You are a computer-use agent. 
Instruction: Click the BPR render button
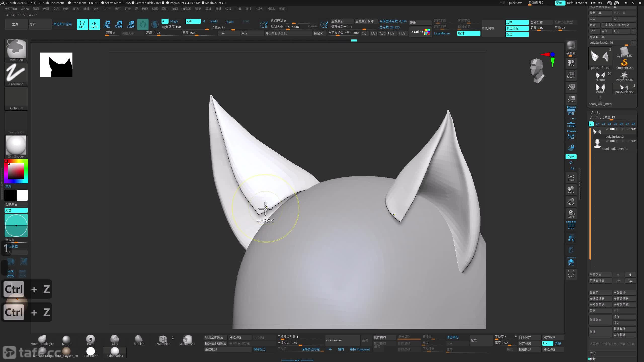click(x=571, y=45)
